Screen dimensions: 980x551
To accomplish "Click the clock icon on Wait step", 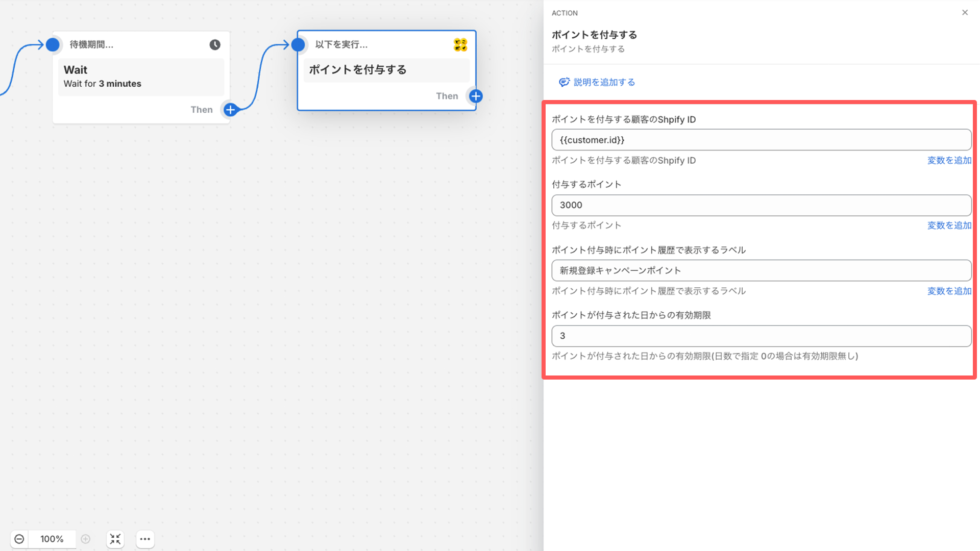I will click(x=215, y=45).
